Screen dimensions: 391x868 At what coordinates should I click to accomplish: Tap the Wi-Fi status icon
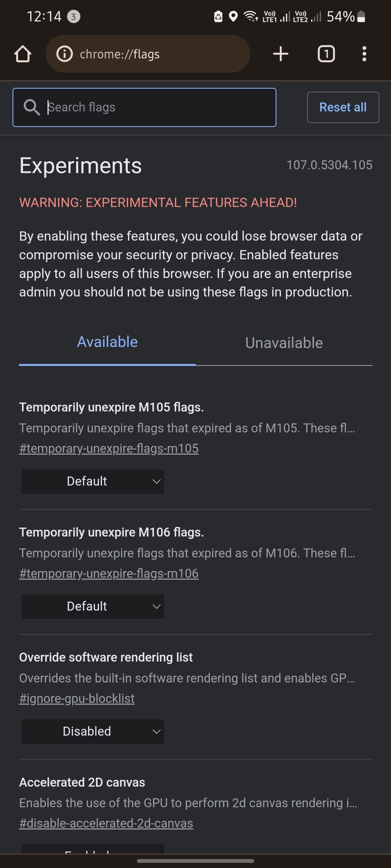tap(251, 16)
